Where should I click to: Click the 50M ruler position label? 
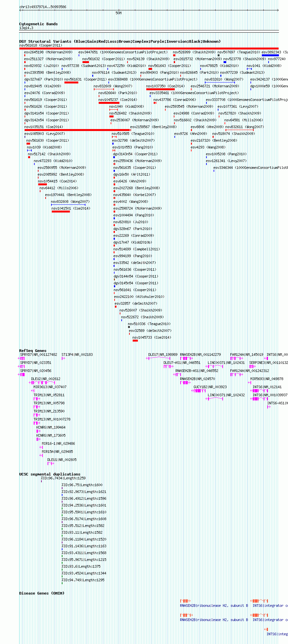(119, 13)
